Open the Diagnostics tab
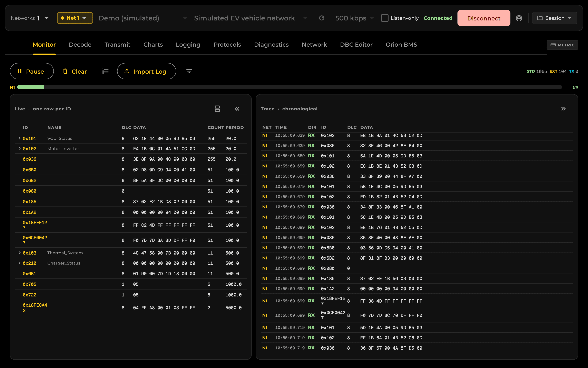This screenshot has height=368, width=588. point(271,45)
